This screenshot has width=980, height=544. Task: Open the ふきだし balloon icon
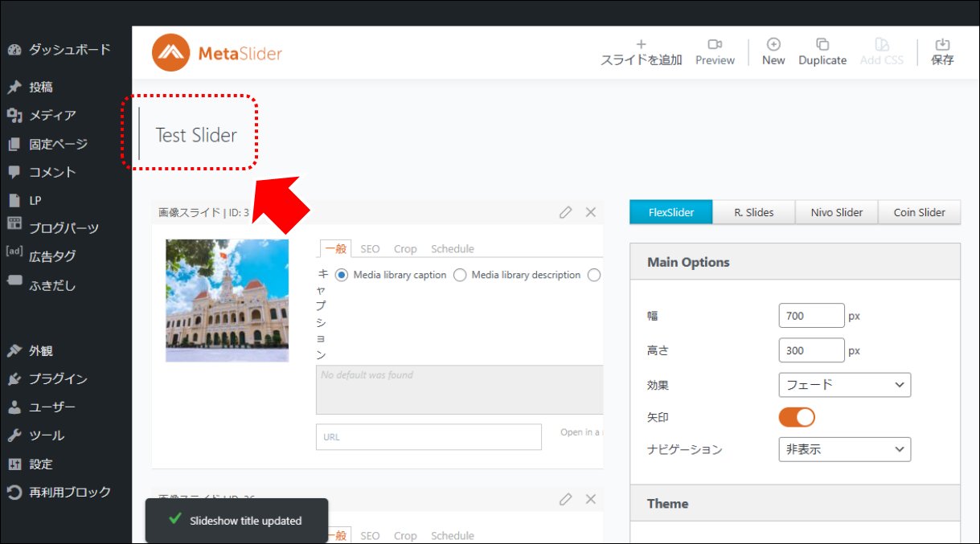click(x=14, y=281)
